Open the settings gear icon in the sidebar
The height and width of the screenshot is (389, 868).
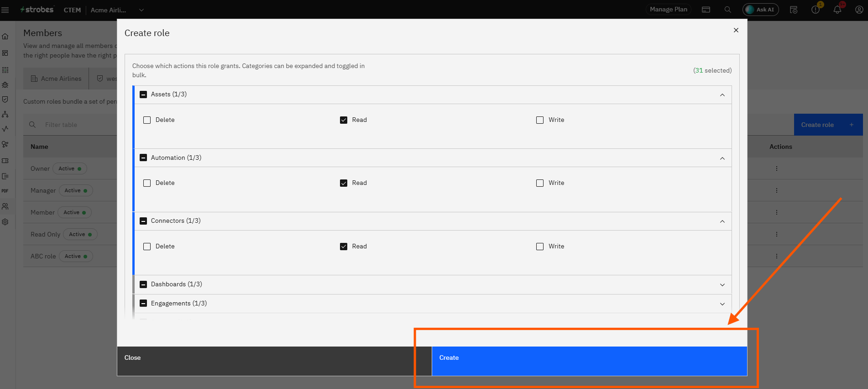(x=5, y=222)
